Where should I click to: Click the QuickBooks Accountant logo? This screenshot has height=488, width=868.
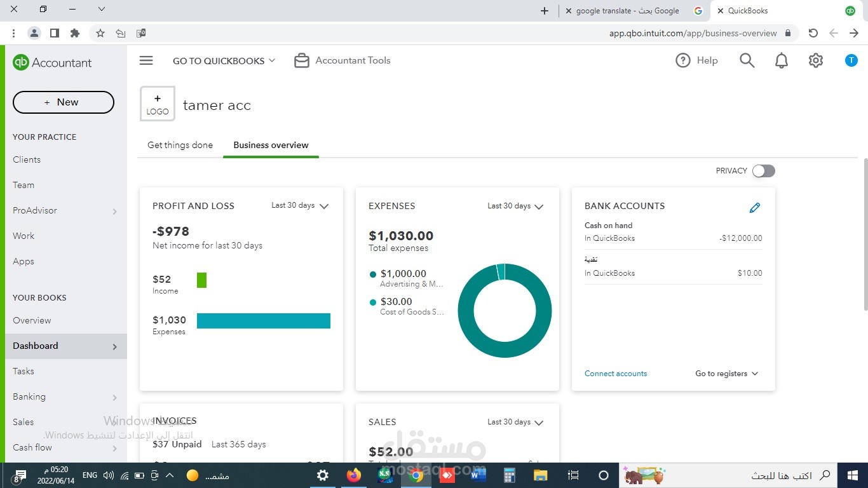52,62
